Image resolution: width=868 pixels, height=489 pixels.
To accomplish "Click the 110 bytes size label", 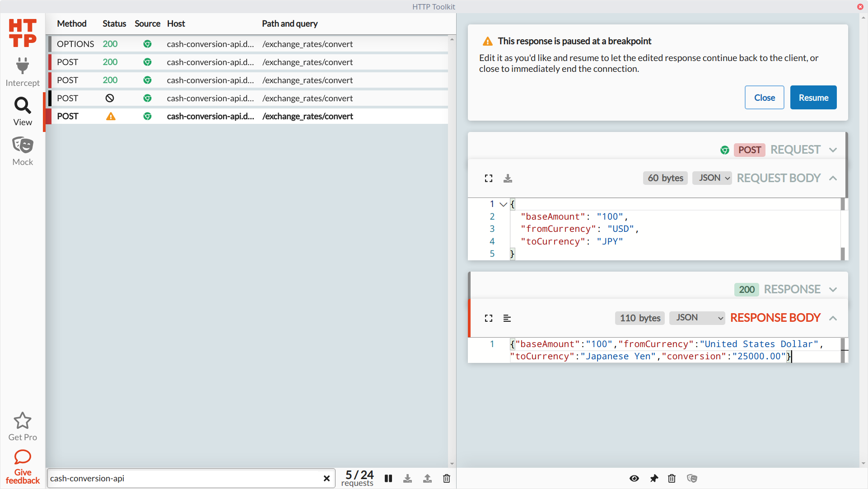I will coord(640,318).
